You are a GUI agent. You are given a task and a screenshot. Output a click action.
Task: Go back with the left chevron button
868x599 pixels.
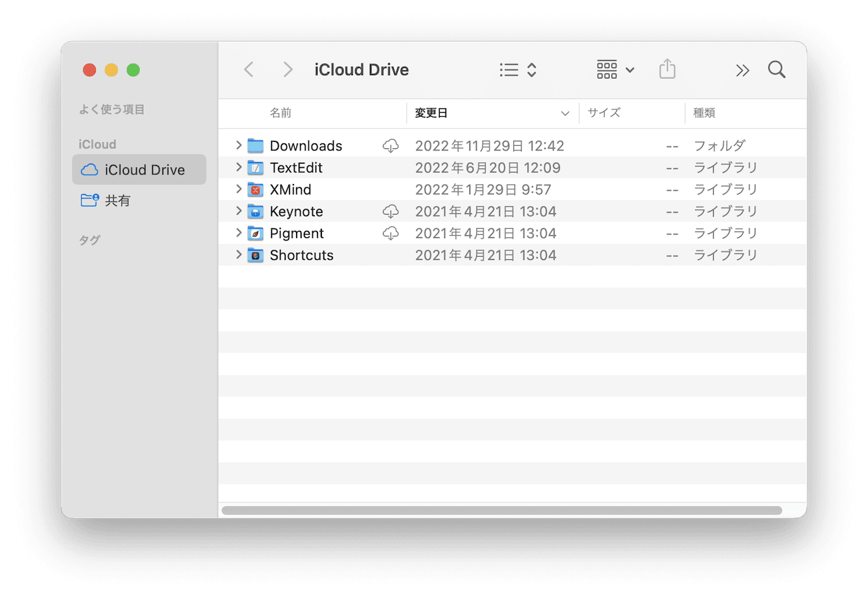(249, 69)
